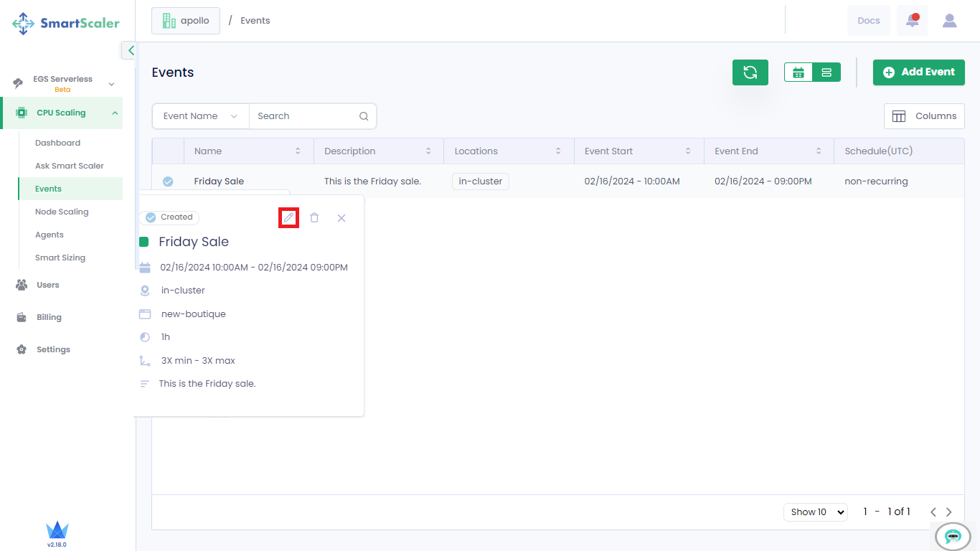Switch to list view

tap(826, 72)
